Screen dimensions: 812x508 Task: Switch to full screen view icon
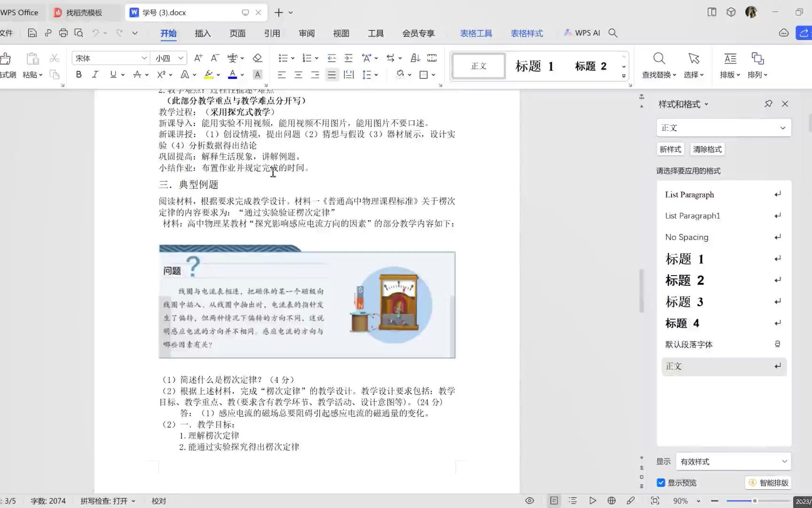click(655, 500)
